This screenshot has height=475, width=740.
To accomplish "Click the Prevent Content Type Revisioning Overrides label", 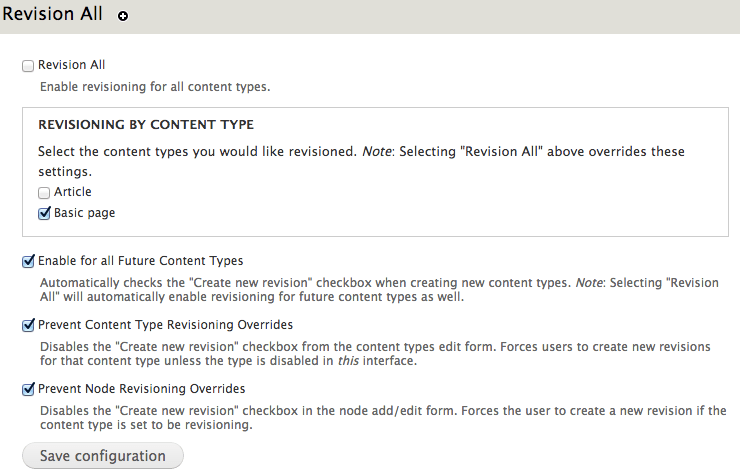I will click(165, 325).
